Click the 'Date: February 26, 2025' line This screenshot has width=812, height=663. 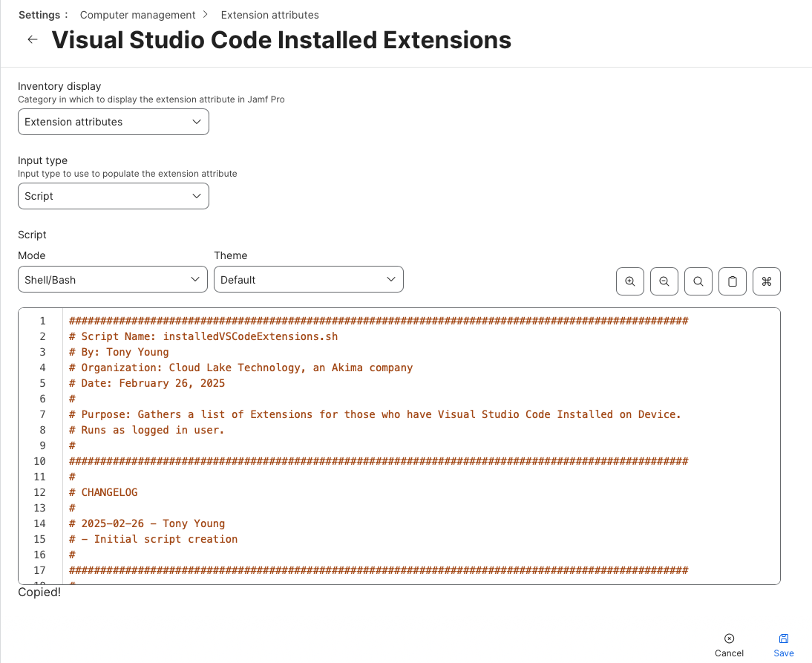click(147, 383)
